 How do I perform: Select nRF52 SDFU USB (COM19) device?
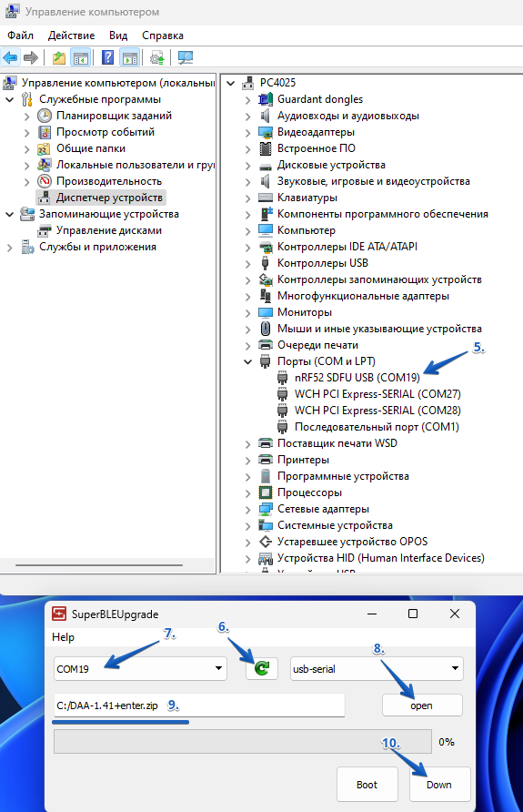[x=357, y=378]
